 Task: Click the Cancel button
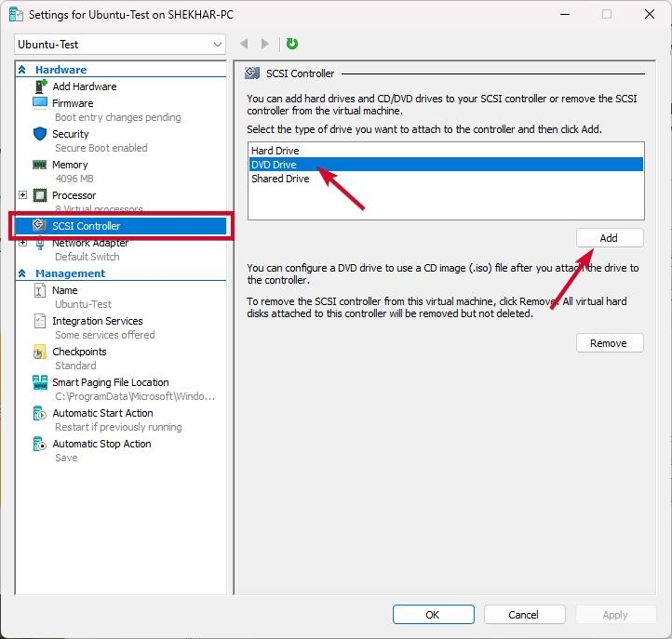[x=524, y=615]
